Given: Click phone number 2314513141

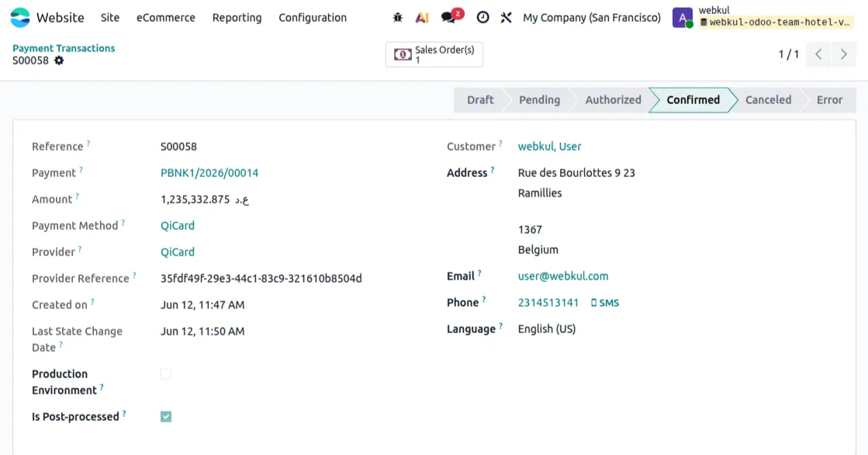Looking at the screenshot, I should tap(548, 303).
